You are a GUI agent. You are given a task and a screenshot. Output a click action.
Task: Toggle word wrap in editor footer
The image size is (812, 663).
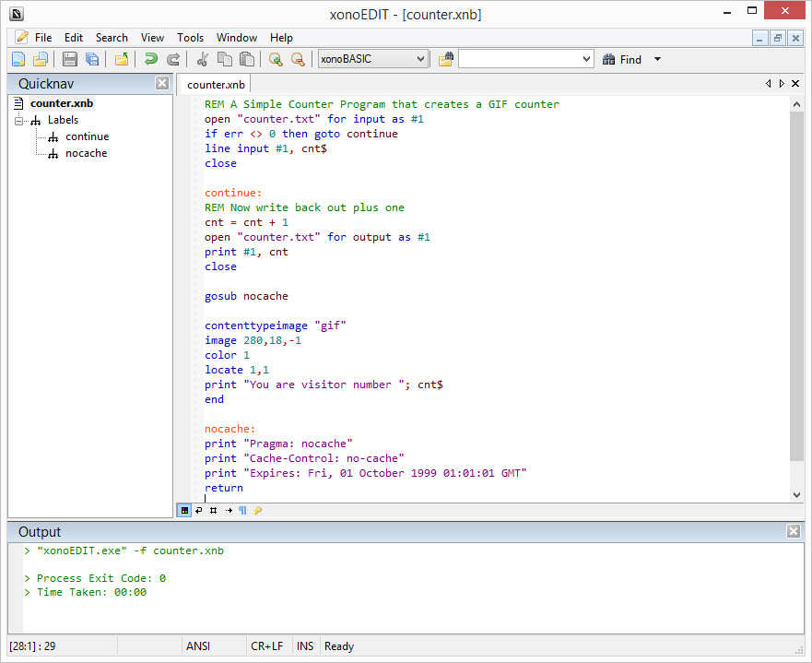[x=199, y=511]
